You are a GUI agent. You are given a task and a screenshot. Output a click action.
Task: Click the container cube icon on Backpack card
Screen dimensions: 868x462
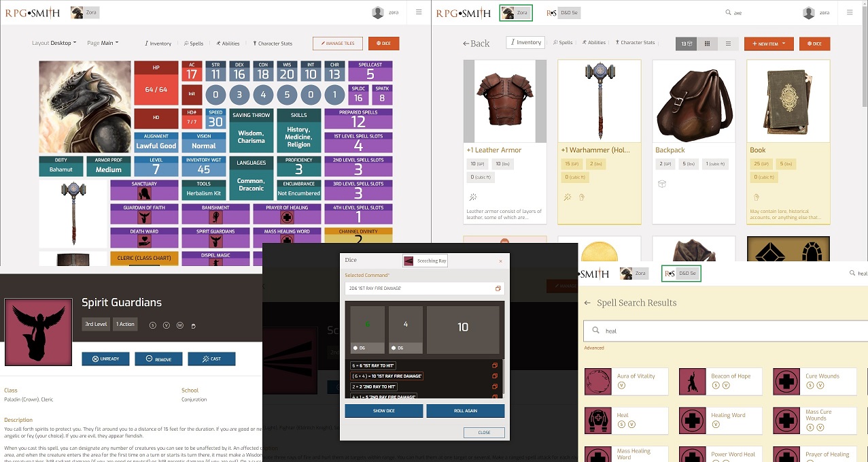[x=662, y=184]
